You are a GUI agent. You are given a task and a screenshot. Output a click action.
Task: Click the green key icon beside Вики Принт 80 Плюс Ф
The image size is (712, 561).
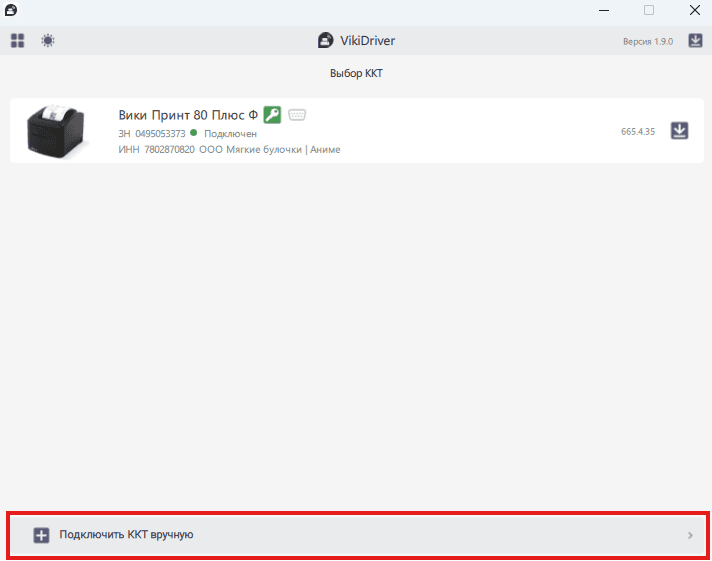(x=272, y=114)
